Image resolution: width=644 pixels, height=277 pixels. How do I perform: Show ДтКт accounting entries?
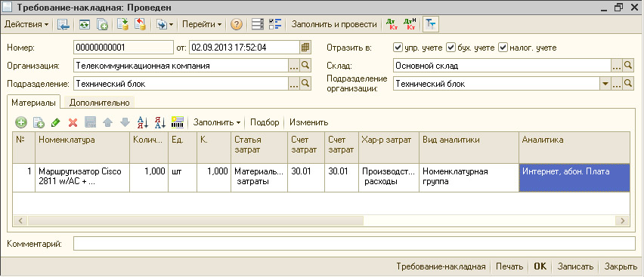click(x=392, y=25)
